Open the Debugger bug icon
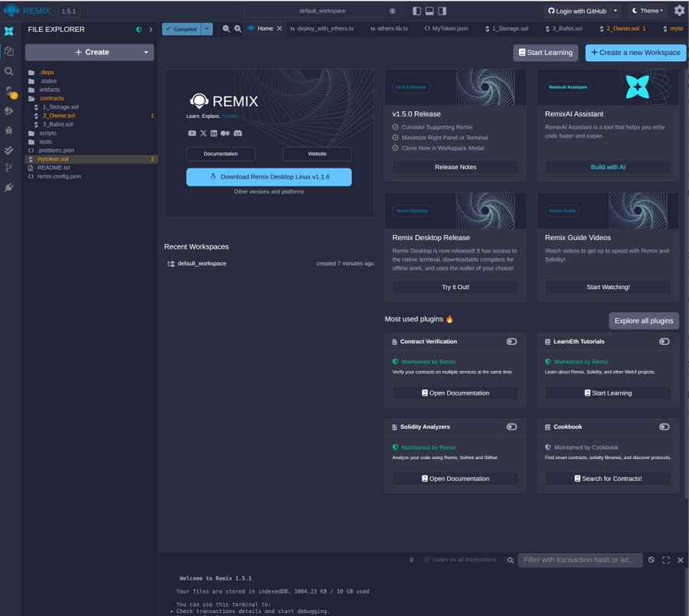 click(x=8, y=131)
